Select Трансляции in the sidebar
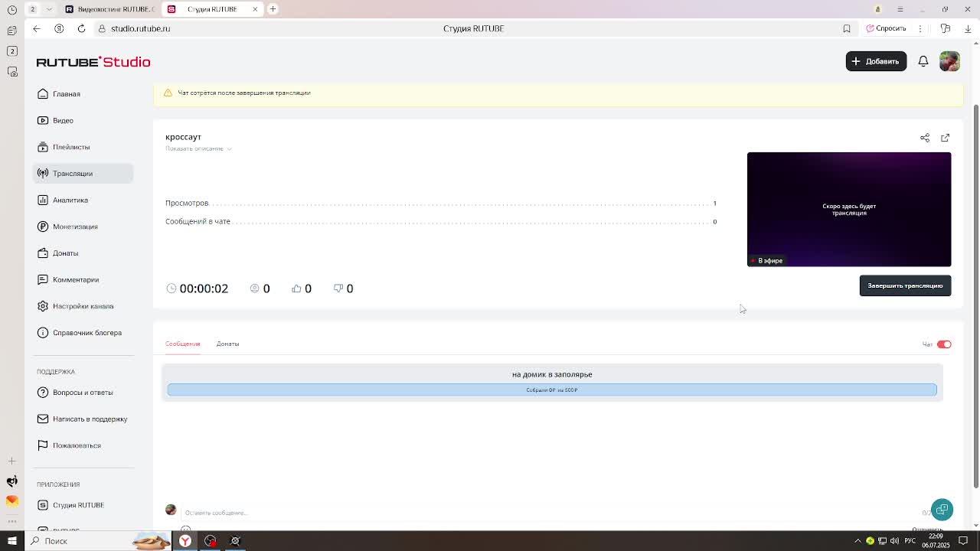Screen dimensions: 980x551 point(83,173)
